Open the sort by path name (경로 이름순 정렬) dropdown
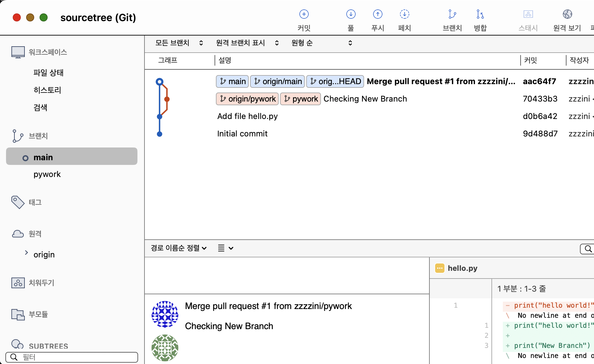Screen dimensions: 594x364 click(x=179, y=248)
